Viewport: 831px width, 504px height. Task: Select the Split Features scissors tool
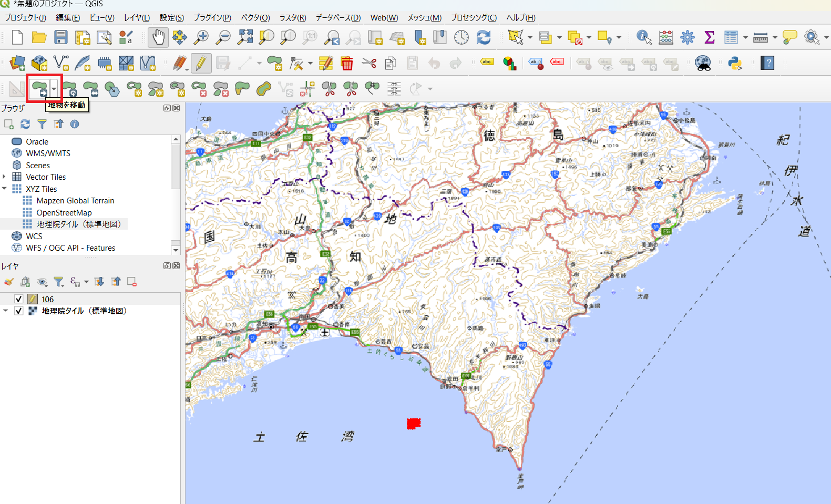(329, 89)
